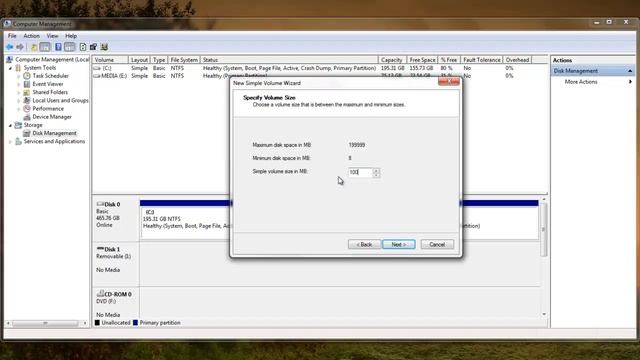The image size is (640, 360).
Task: Toggle the Show/Hide Console Tree icon
Action: 45,47
